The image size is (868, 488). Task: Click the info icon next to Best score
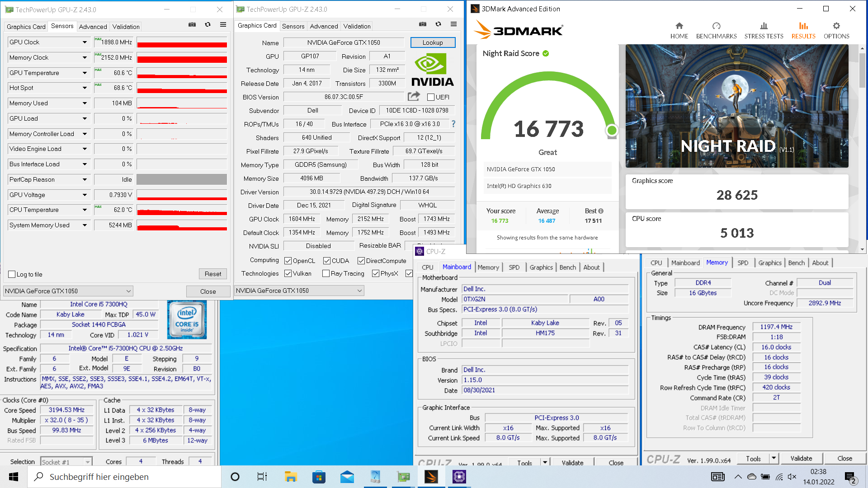601,211
